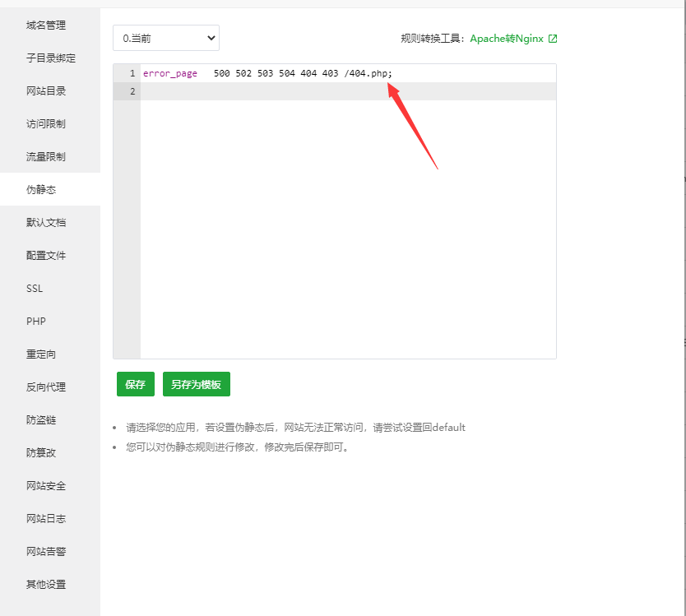The image size is (686, 616).
Task: Open the 网站日志 tab
Action: (x=46, y=519)
